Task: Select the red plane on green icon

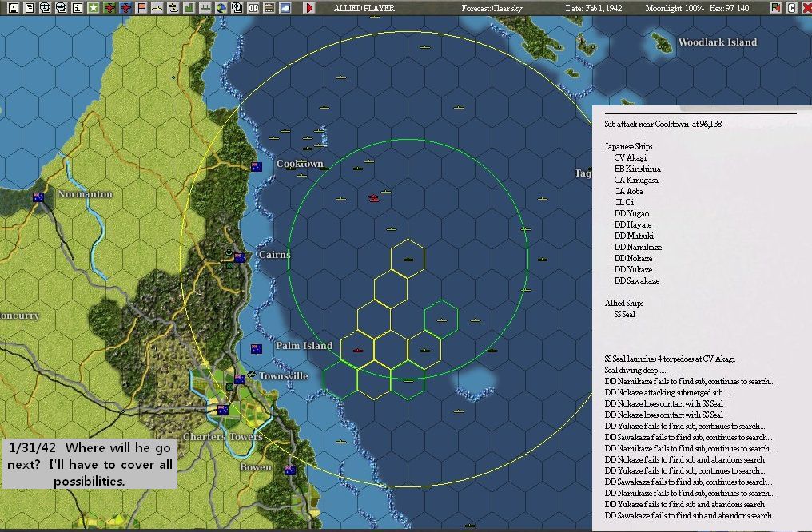Action: [x=109, y=8]
